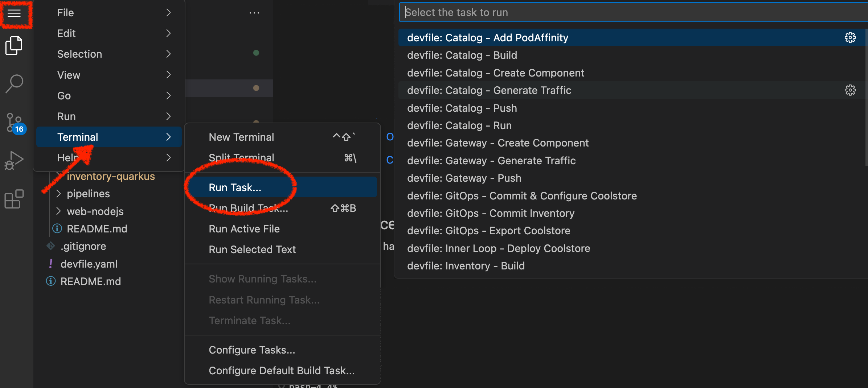Run devfile: Inner Loop - Deploy Coolstore task
The width and height of the screenshot is (868, 388).
point(499,248)
